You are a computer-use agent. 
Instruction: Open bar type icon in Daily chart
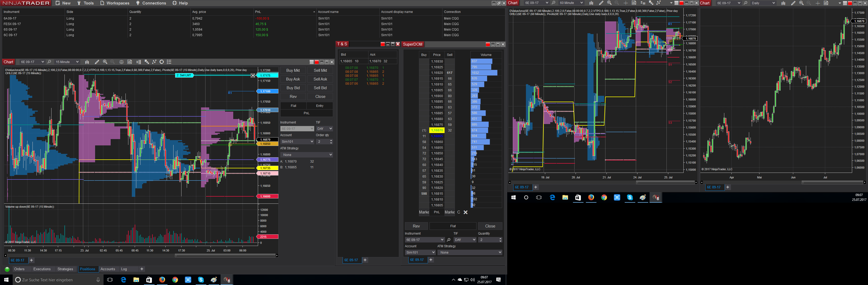point(783,3)
